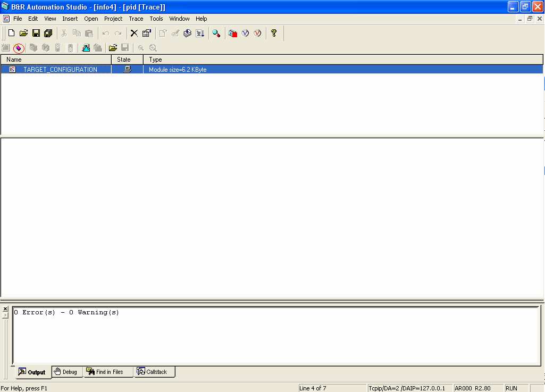
Task: Open the Edit menu
Action: pyautogui.click(x=33, y=19)
